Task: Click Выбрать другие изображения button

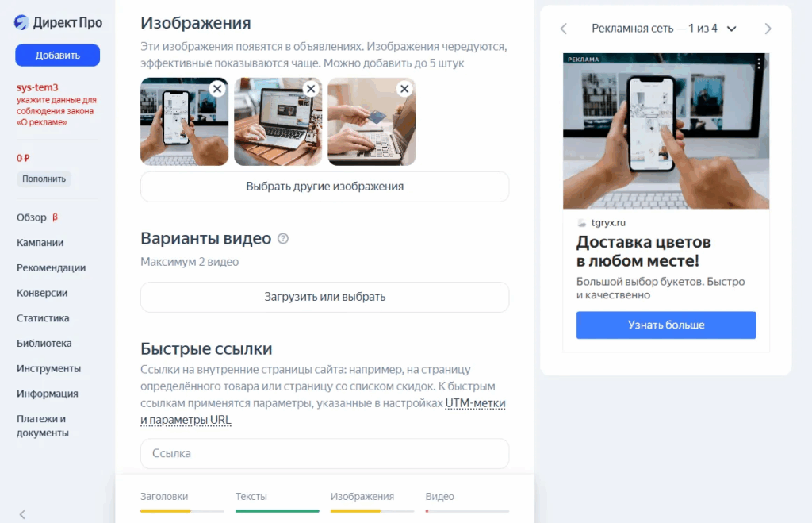Action: [324, 187]
